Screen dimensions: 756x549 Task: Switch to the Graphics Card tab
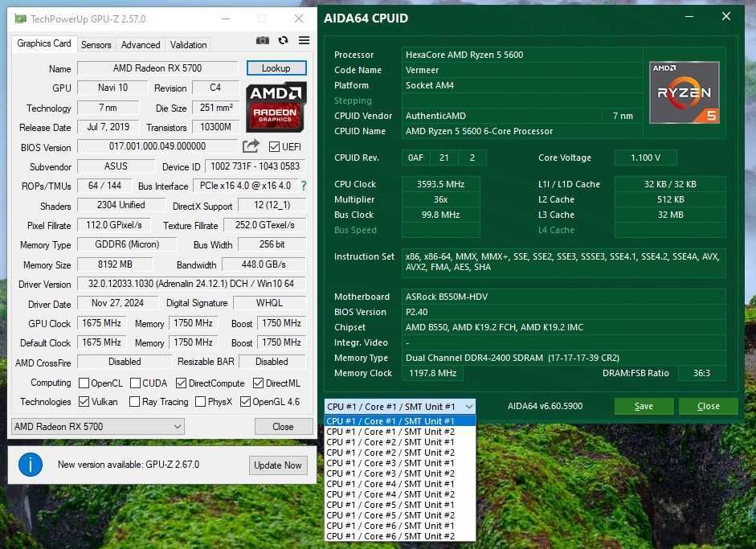click(x=44, y=43)
